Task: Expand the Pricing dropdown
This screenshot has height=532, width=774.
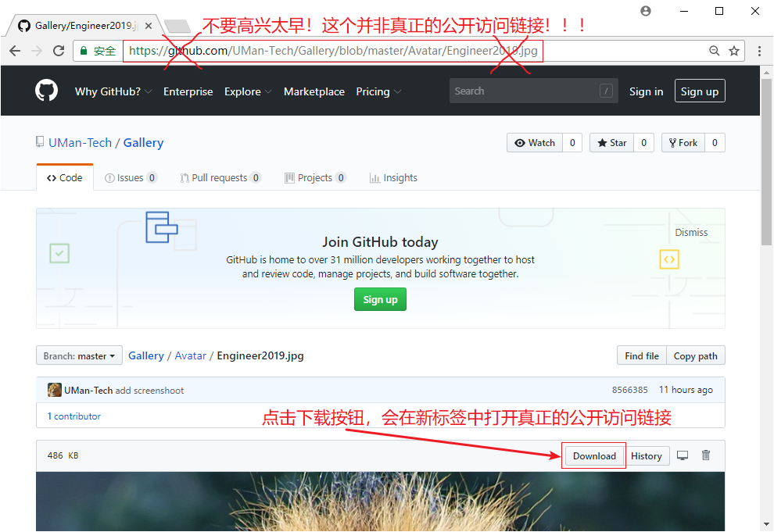Action: point(378,91)
